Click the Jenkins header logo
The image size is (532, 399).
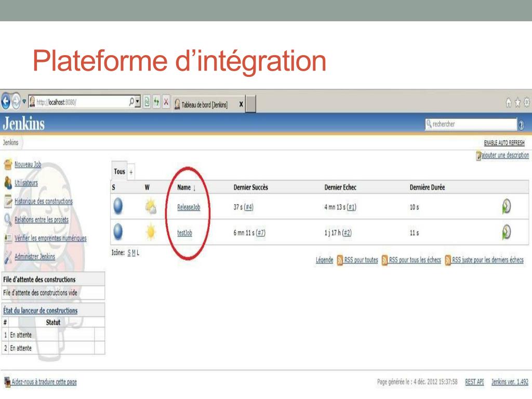(24, 124)
